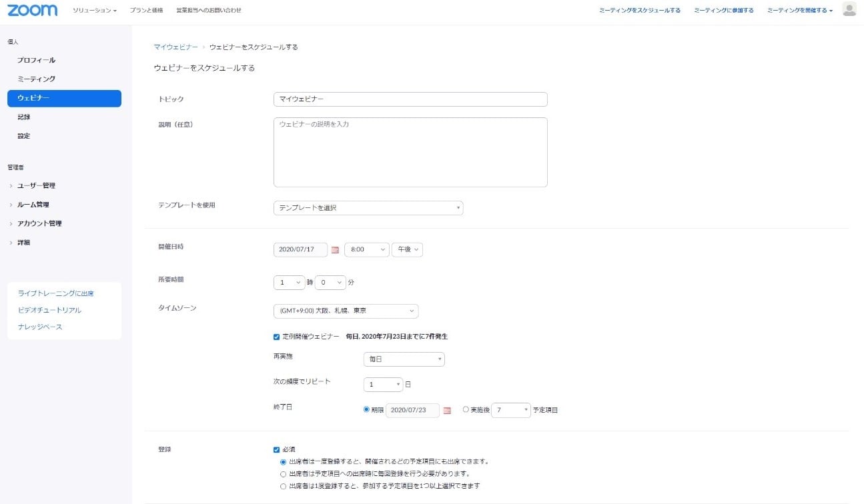The height and width of the screenshot is (504, 864).
Task: Toggle the 登録 必須 checkbox
Action: click(x=277, y=449)
